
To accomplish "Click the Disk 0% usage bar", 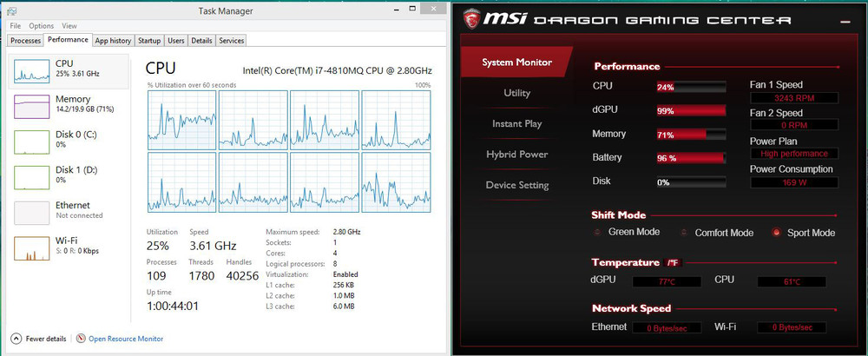I will (691, 182).
